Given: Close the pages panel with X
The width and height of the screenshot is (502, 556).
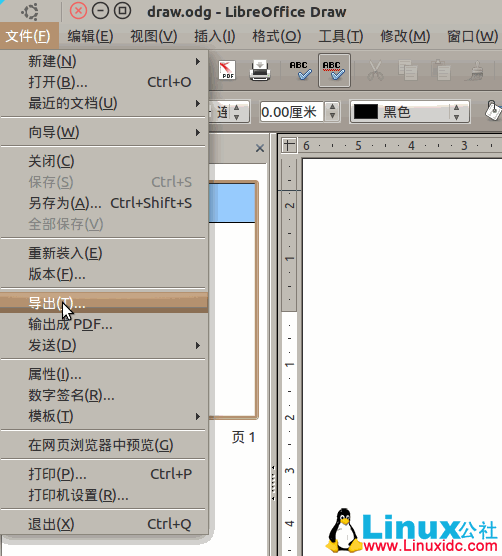Looking at the screenshot, I should pyautogui.click(x=260, y=148).
